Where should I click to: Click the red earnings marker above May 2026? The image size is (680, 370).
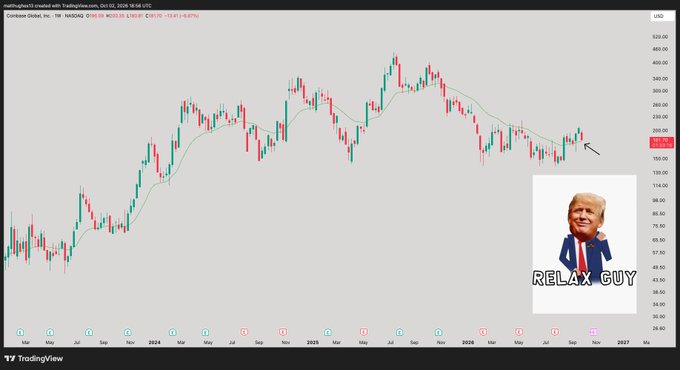point(519,332)
